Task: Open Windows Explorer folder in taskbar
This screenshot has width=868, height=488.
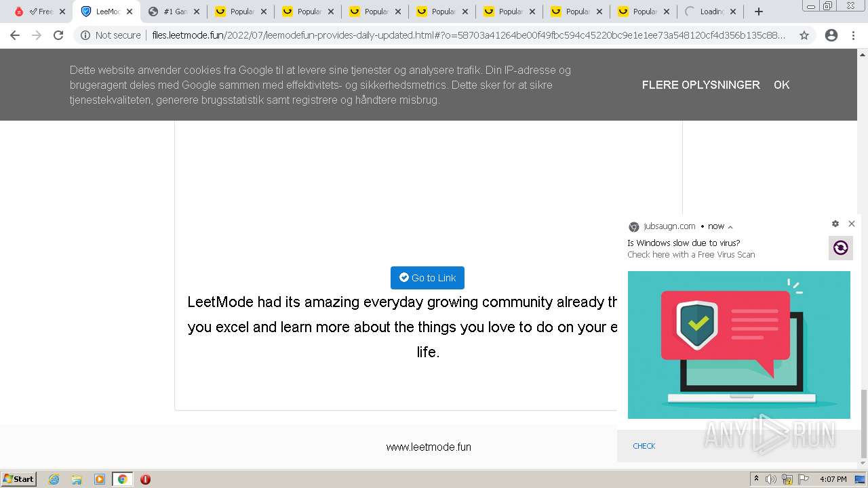Action: pyautogui.click(x=77, y=479)
